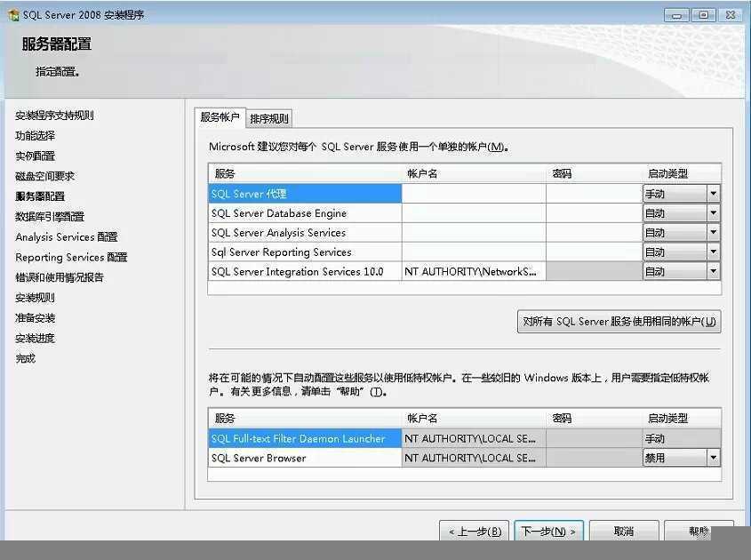Close the SQL Server 2008 setup window
The width and height of the screenshot is (751, 560).
click(x=731, y=15)
